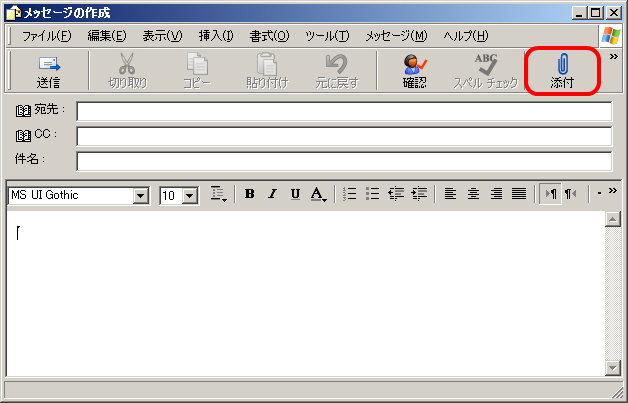Click the CC input field

tap(344, 136)
